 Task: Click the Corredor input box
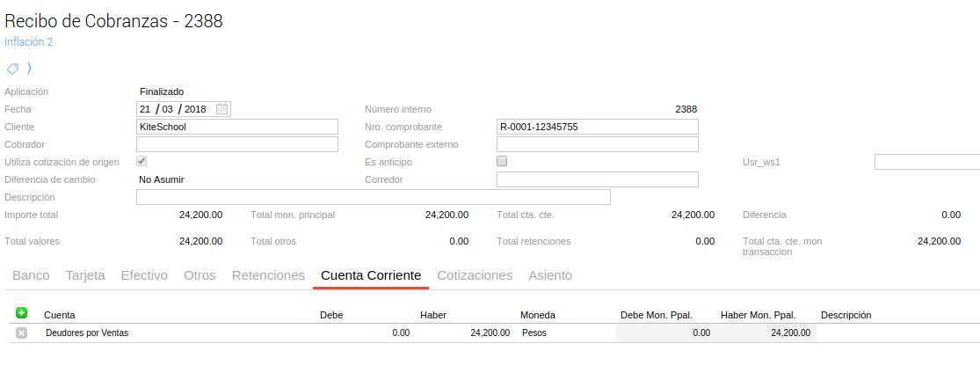[x=598, y=179]
